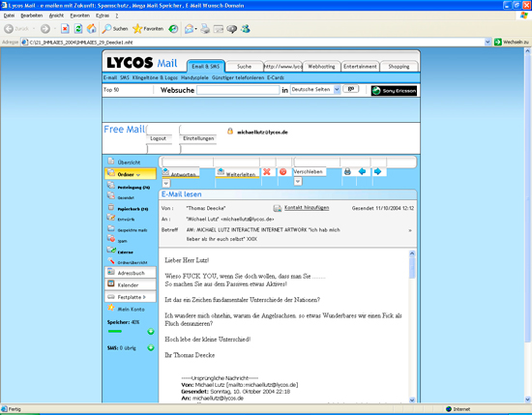Viewport: 532px width, 415px height.
Task: Click the browser Stop icon
Action: click(65, 29)
